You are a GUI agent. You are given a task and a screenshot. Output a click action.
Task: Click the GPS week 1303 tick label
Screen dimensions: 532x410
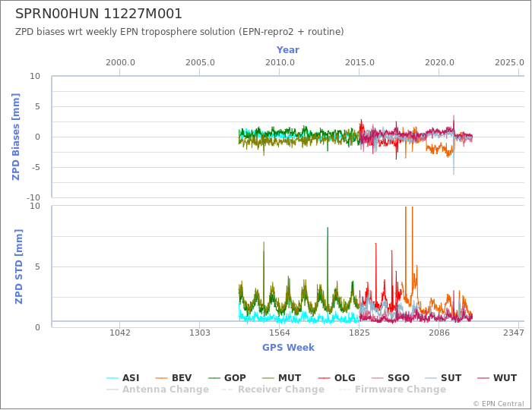[199, 333]
